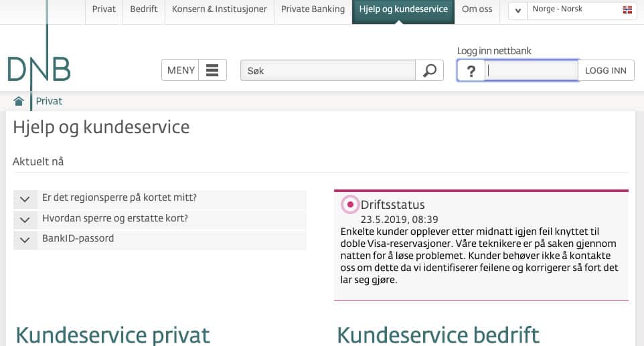This screenshot has width=644, height=346.
Task: Expand 'Hvordan sperre og erstatte kort?'
Action: (x=25, y=219)
